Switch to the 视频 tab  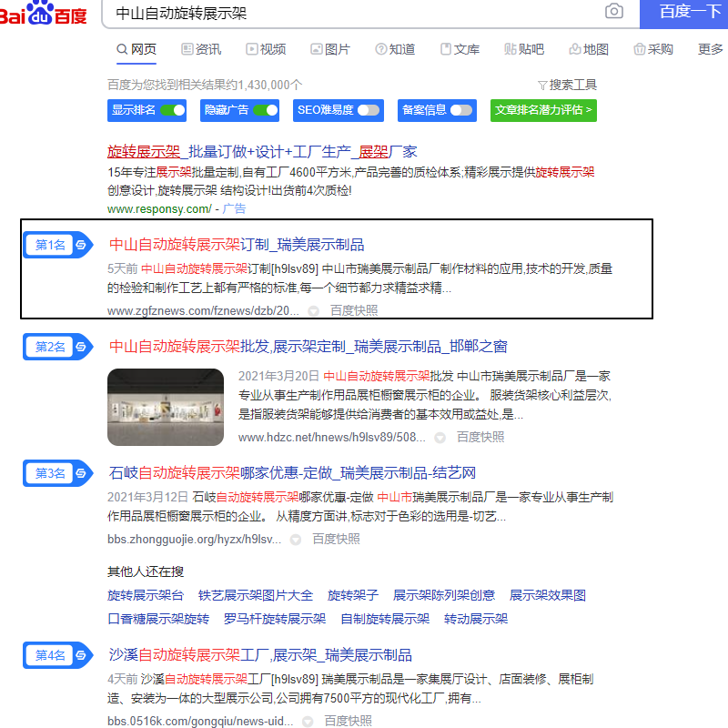tap(266, 49)
